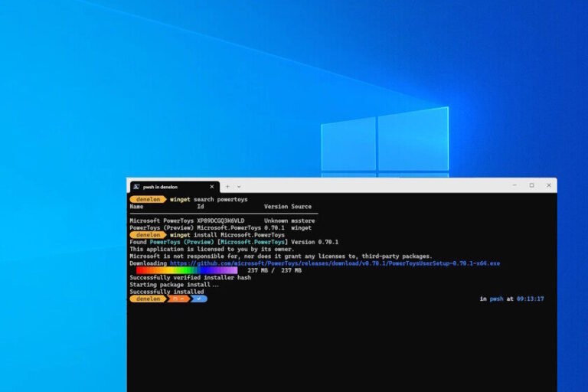Select the 'pwsh in denelon' tab
Screen dimensions: 588x392
(x=175, y=187)
